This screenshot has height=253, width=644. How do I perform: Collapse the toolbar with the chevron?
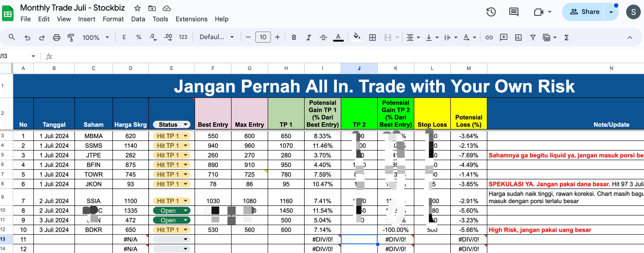pos(630,37)
